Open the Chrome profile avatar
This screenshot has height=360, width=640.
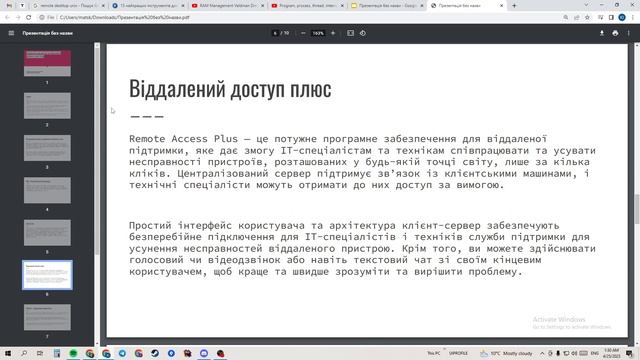point(622,17)
